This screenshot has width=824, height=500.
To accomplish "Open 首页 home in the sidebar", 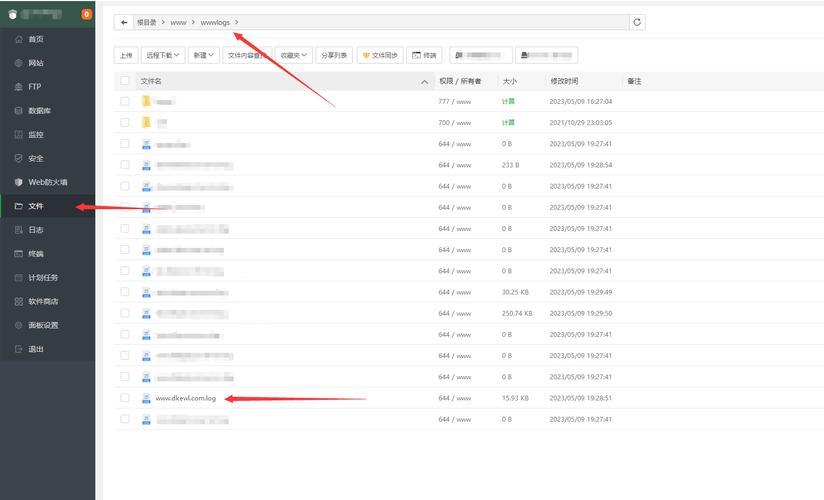I will (x=36, y=39).
